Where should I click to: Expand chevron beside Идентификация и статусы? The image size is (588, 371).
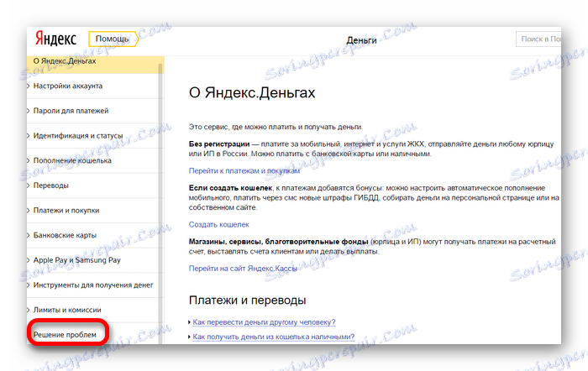pos(29,136)
